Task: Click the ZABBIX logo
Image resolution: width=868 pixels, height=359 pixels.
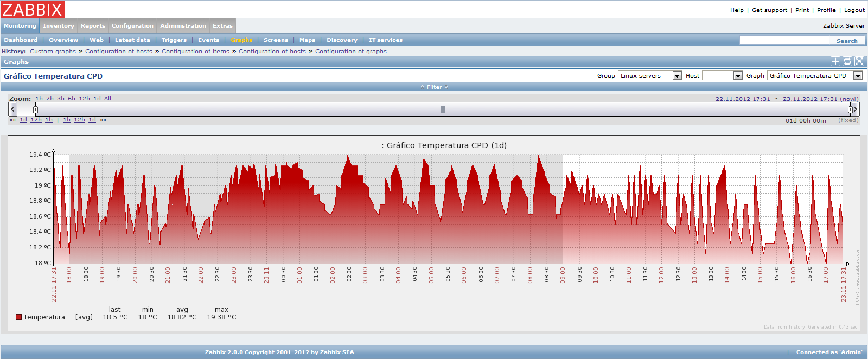Action: (33, 9)
